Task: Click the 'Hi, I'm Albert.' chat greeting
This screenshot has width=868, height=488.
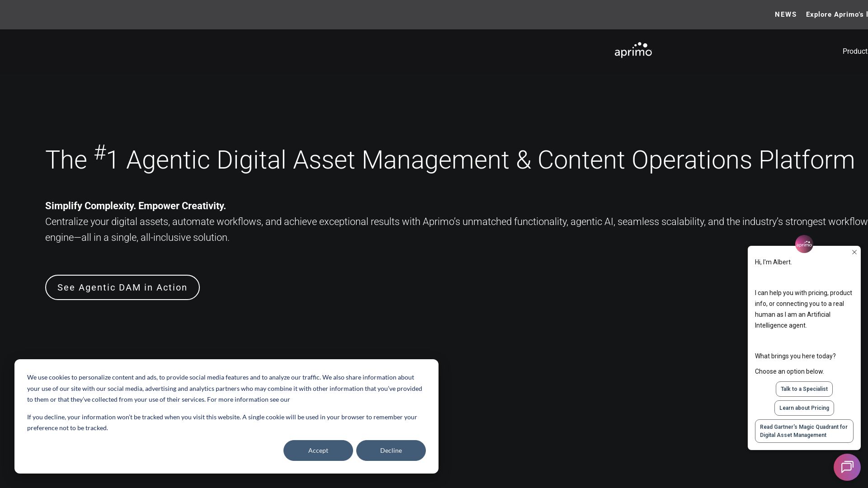Action: click(773, 262)
